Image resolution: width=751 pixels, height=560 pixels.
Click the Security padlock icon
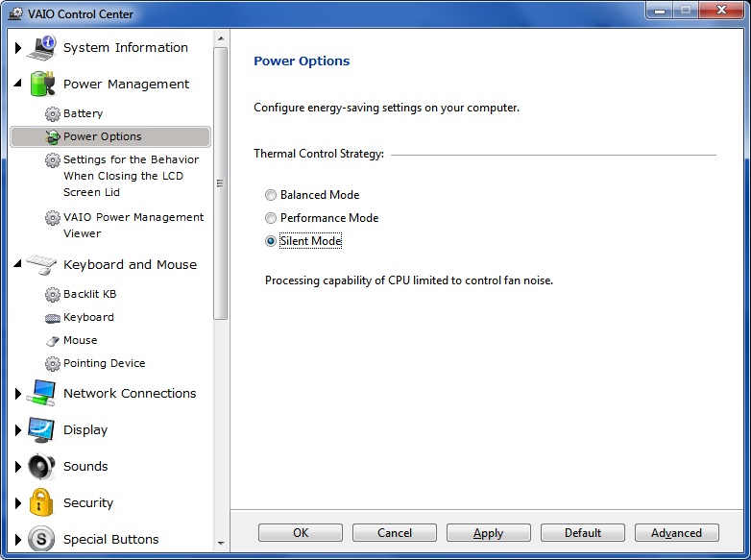41,502
